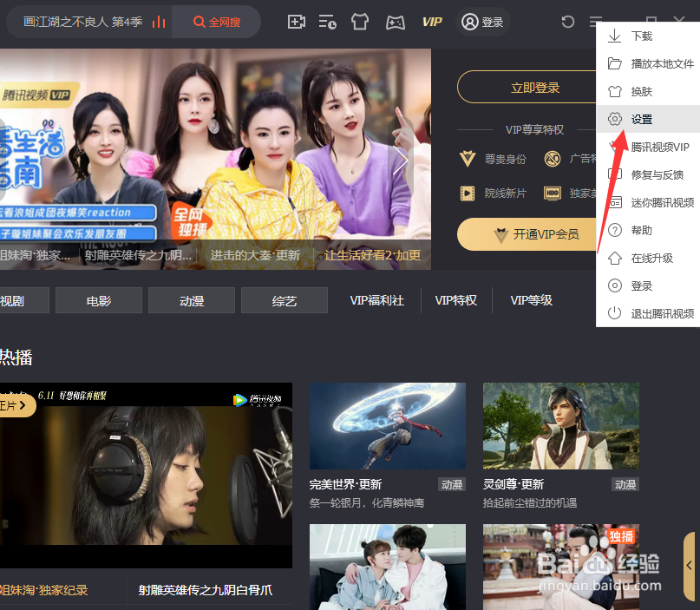Open the game controller icon

(x=395, y=23)
